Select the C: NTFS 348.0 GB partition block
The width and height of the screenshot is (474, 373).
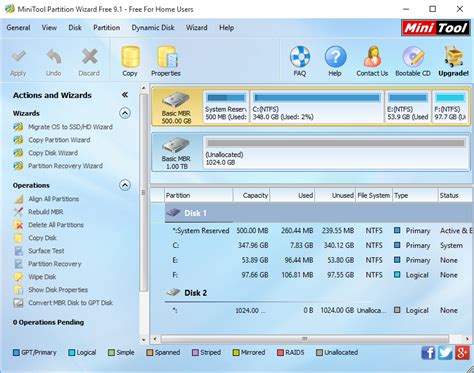pos(317,107)
